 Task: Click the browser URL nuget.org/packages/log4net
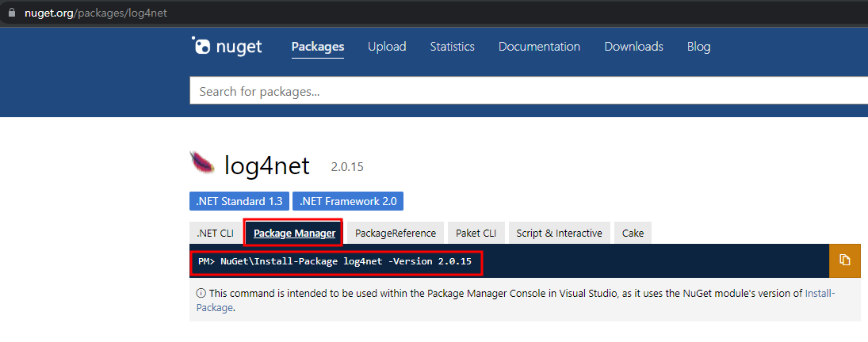click(x=96, y=13)
